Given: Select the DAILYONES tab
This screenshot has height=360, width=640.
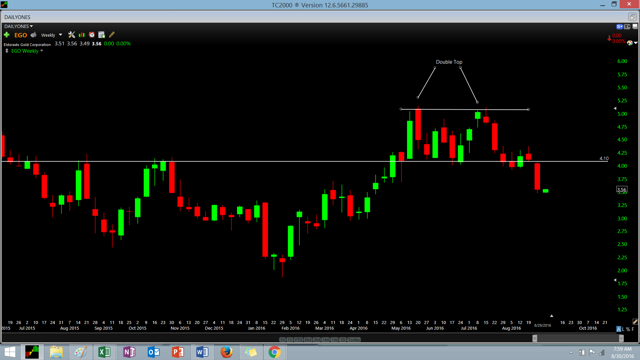Looking at the screenshot, I should pos(17,17).
